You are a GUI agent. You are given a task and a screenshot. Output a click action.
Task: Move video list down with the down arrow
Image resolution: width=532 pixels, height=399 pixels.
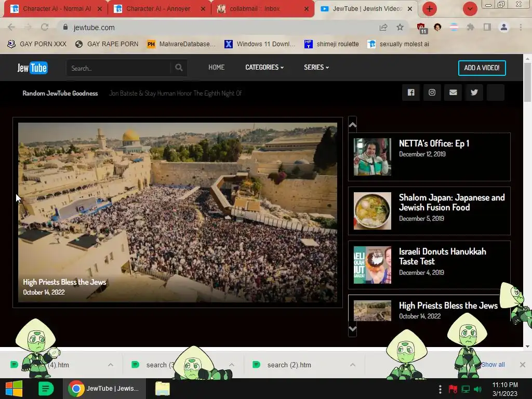pyautogui.click(x=353, y=329)
